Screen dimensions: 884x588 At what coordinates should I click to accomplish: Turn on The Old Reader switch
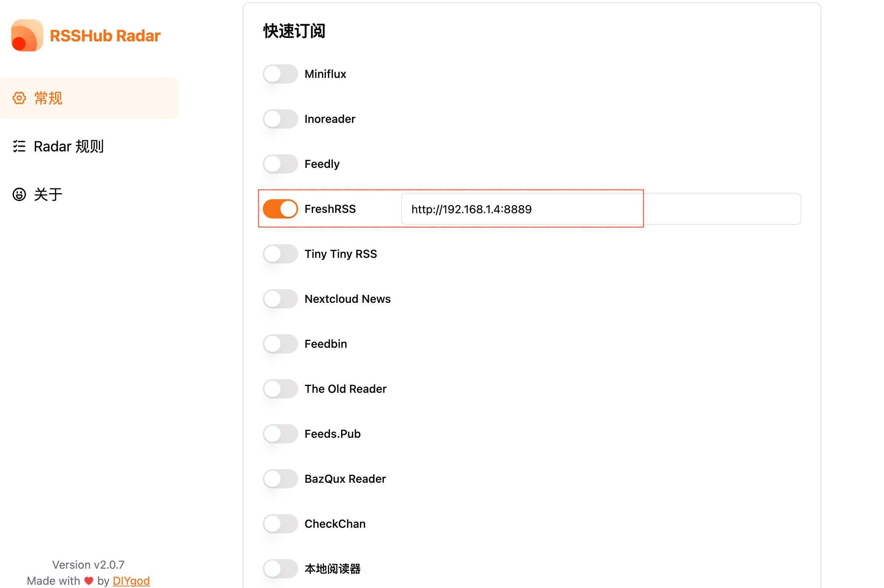[x=280, y=389]
